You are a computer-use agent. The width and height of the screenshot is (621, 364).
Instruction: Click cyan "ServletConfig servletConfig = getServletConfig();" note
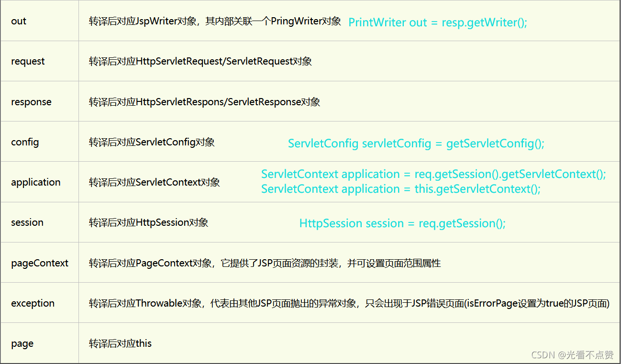[416, 143]
